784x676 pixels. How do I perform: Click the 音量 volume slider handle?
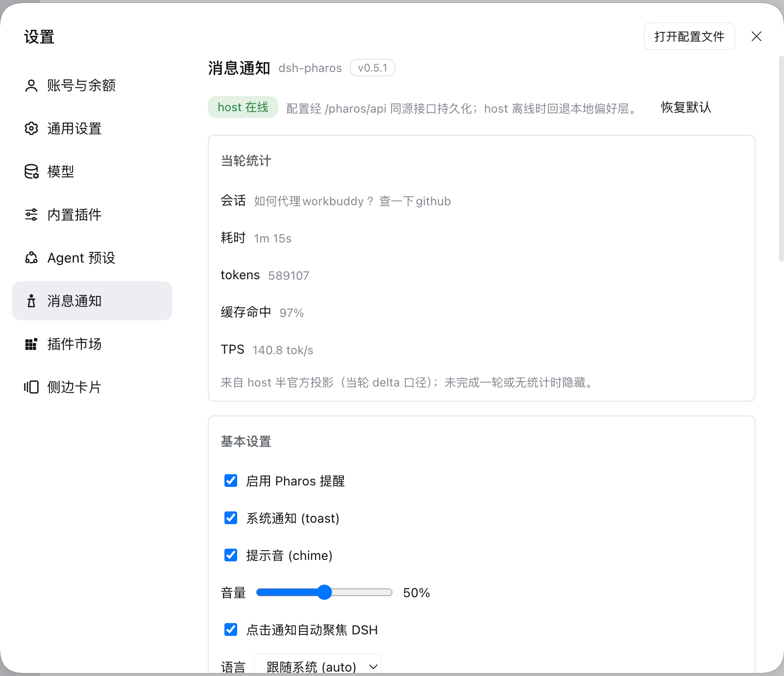[324, 592]
